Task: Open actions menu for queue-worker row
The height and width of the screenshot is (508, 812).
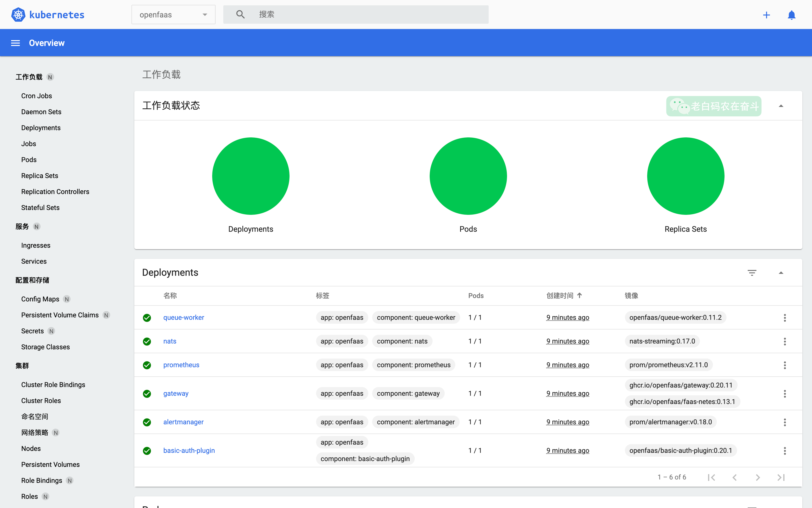Action: click(x=785, y=317)
